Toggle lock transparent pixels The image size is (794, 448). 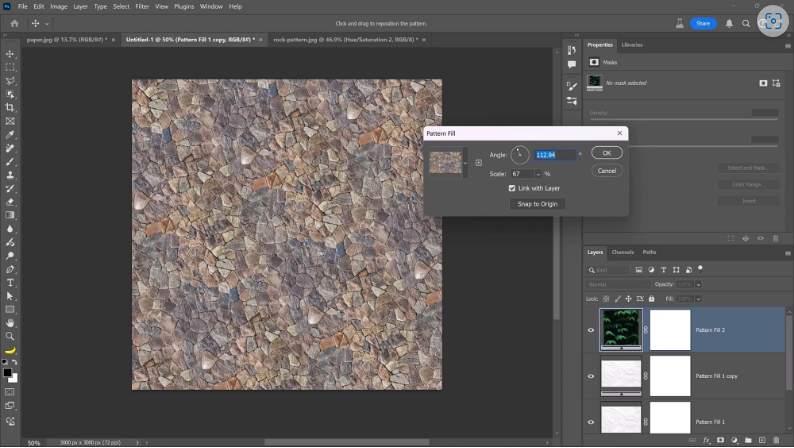(x=606, y=299)
